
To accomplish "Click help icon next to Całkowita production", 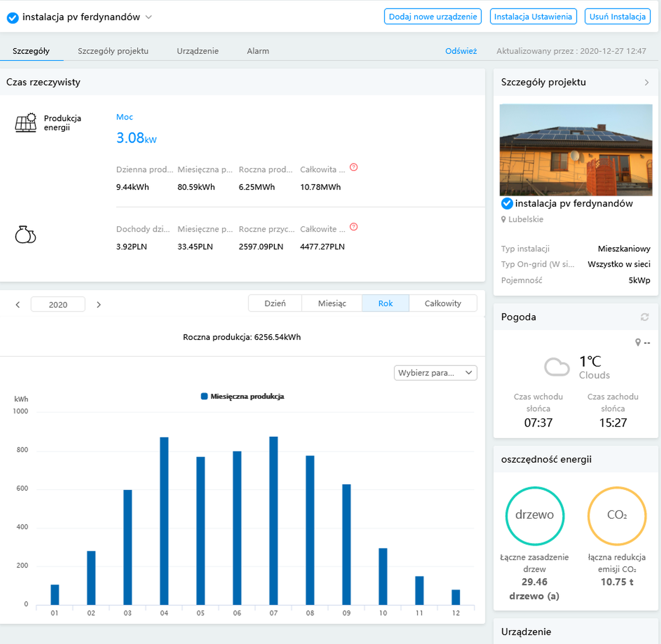I will 354,167.
